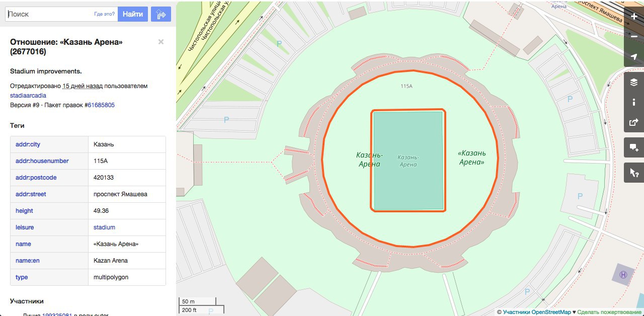Show my location on the map
The height and width of the screenshot is (316, 644).
click(x=634, y=57)
